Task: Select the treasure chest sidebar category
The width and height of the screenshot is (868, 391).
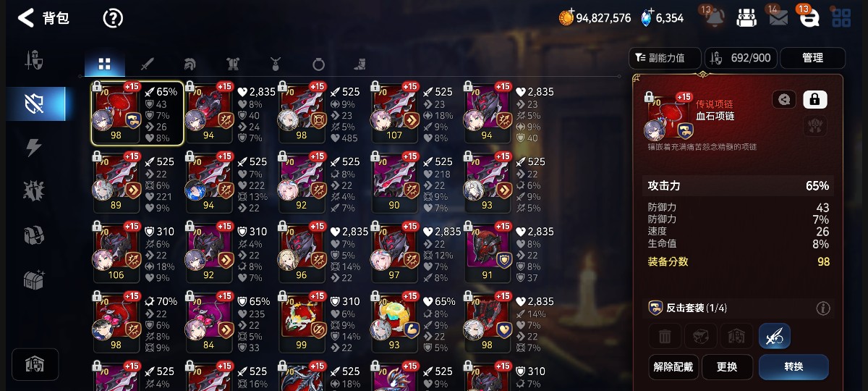Action: pos(34,279)
